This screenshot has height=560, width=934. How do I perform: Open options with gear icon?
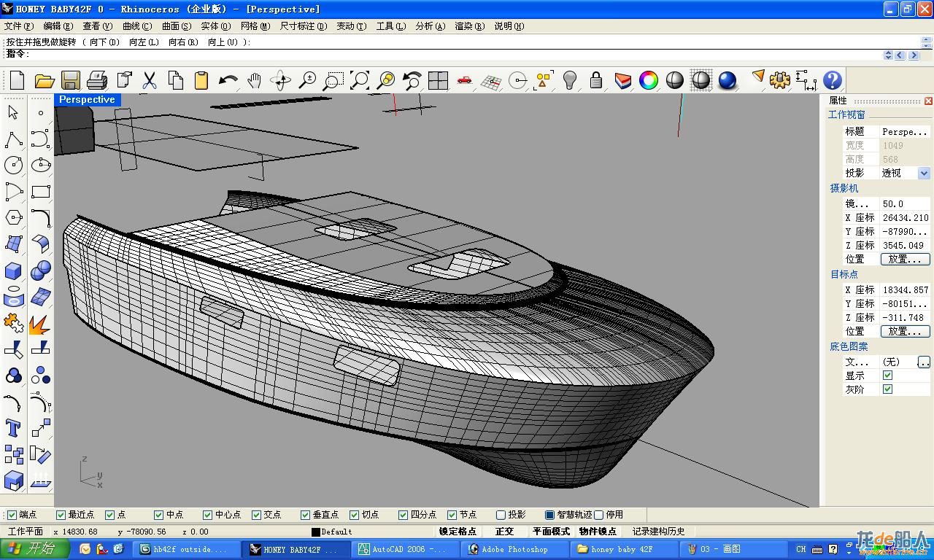780,80
